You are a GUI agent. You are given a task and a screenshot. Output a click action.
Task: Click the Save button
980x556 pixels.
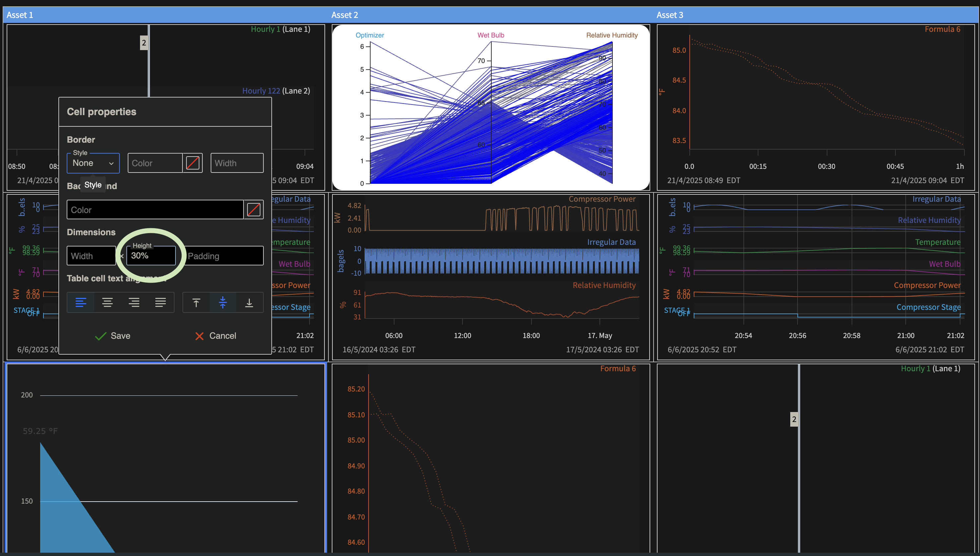pyautogui.click(x=112, y=336)
